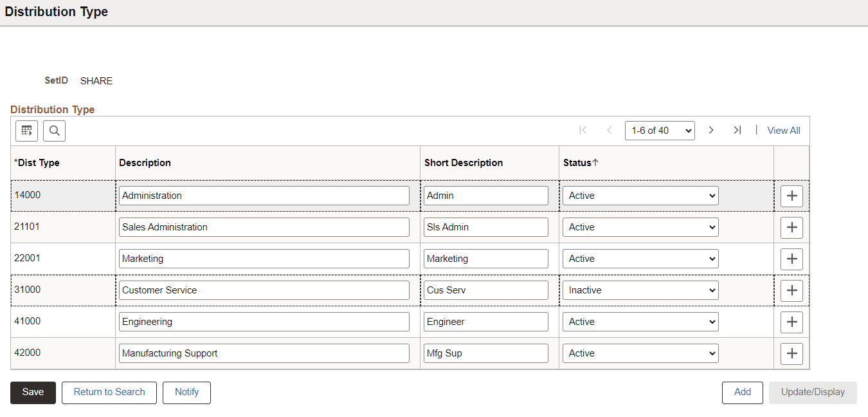
Task: Add a new row below Administration
Action: (x=791, y=196)
